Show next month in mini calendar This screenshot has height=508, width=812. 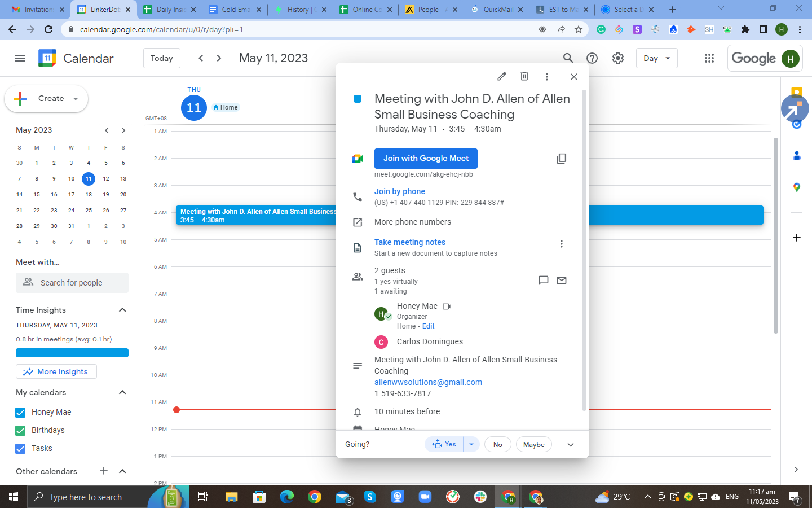tap(123, 130)
